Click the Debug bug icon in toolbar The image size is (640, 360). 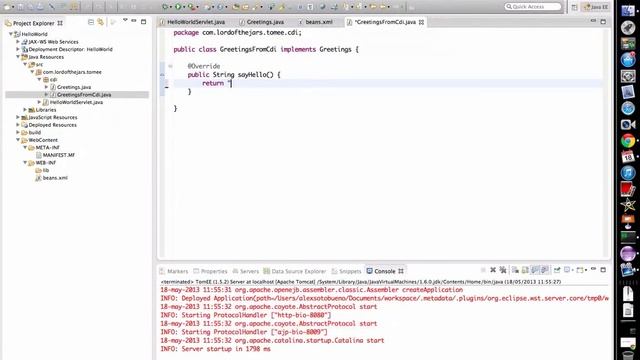[165, 7]
